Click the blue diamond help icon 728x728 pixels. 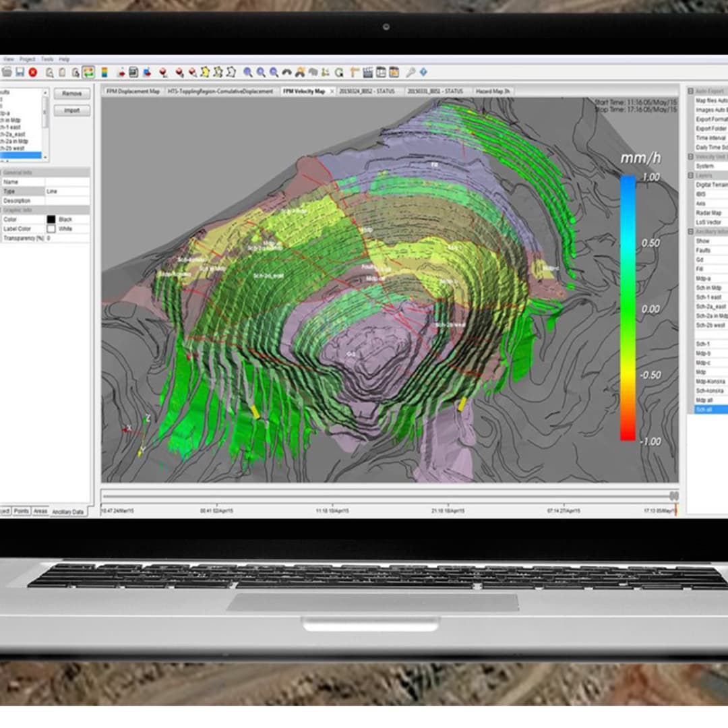[x=423, y=72]
